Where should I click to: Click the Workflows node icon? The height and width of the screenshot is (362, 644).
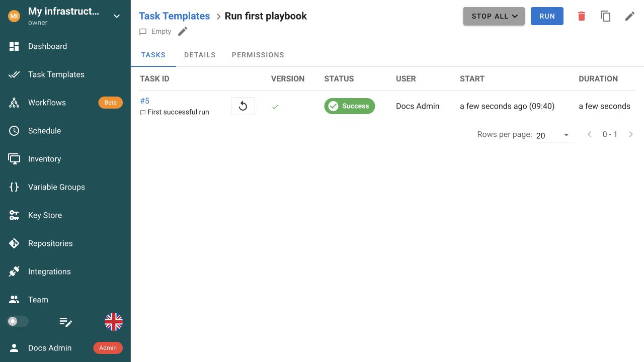pyautogui.click(x=14, y=103)
